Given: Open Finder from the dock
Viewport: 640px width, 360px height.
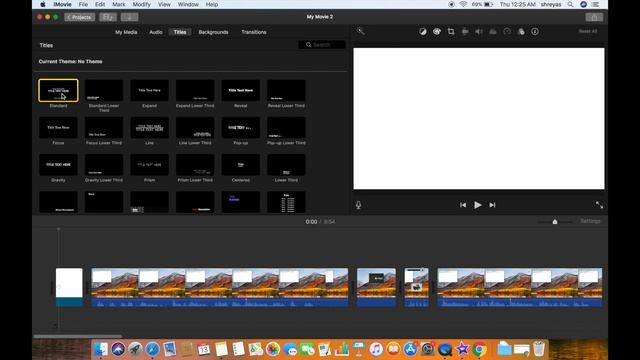Looking at the screenshot, I should tap(101, 349).
